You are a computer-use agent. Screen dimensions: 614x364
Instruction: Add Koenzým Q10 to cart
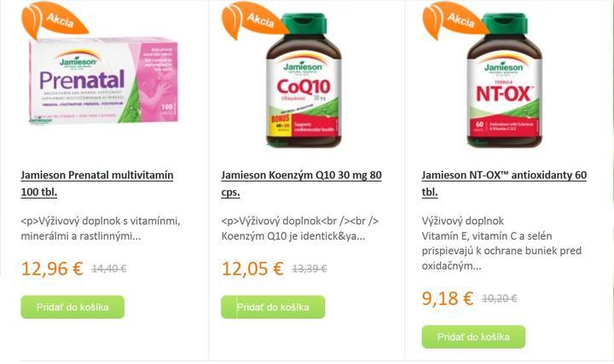pos(273,307)
